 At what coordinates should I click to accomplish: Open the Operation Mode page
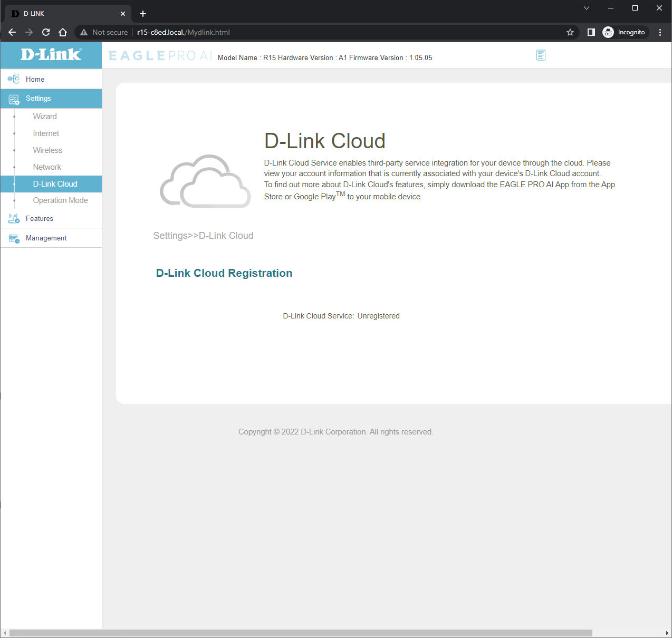point(60,200)
